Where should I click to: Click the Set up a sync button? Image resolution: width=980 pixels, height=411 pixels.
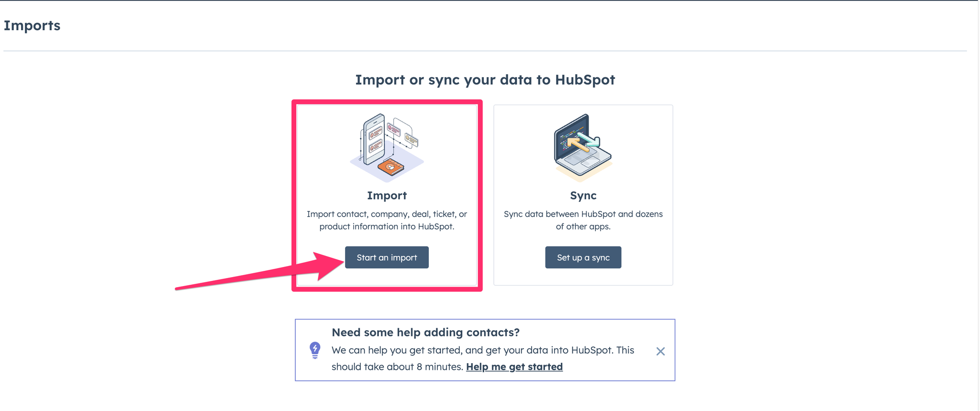tap(583, 257)
